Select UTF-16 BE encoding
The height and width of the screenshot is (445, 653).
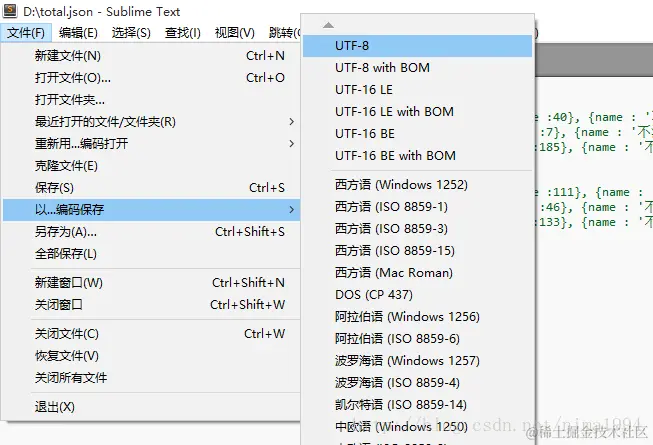click(417, 134)
